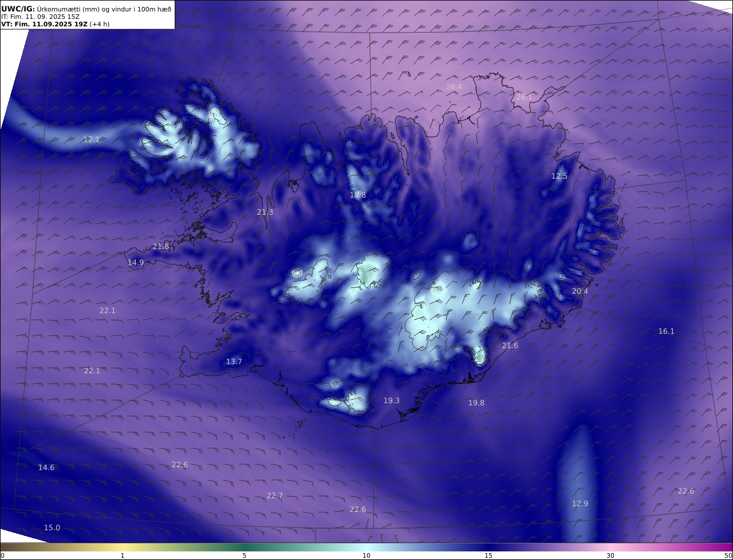Click the 26.1 value label
This screenshot has height=560, width=733.
(524, 97)
